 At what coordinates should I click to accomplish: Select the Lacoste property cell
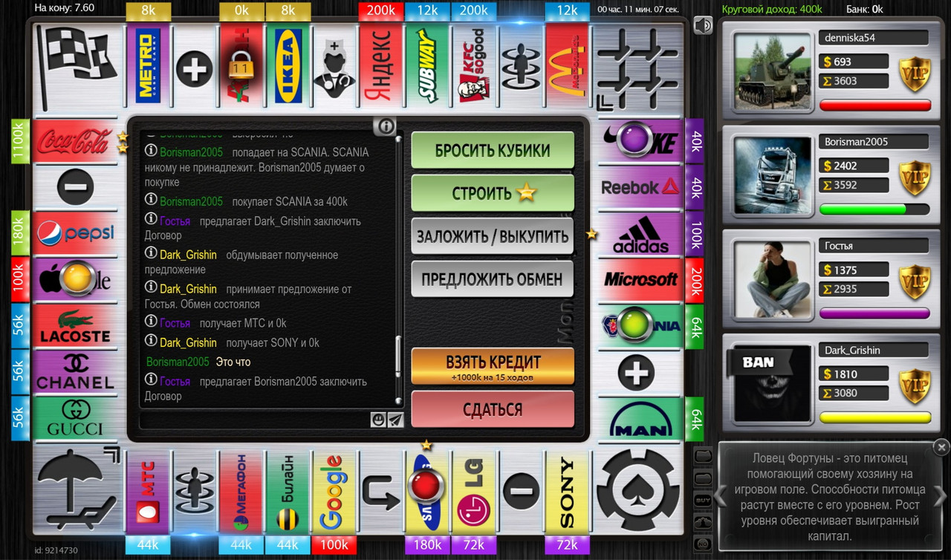pyautogui.click(x=76, y=326)
